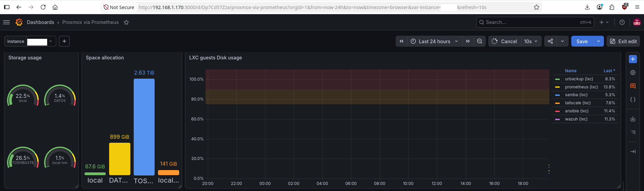
Task: Open the help question mark menu
Action: pyautogui.click(x=622, y=22)
